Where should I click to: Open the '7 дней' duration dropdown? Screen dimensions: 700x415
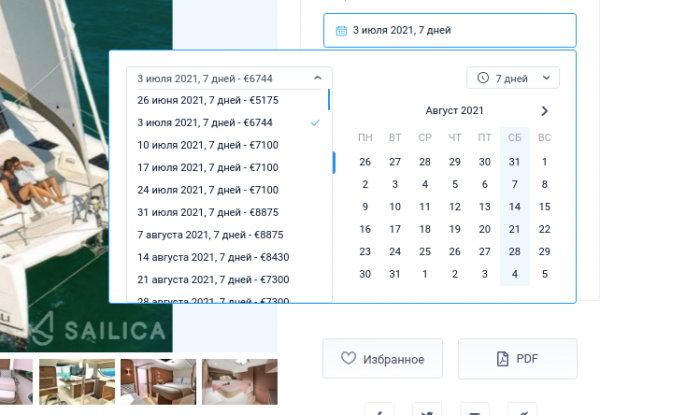click(x=512, y=78)
